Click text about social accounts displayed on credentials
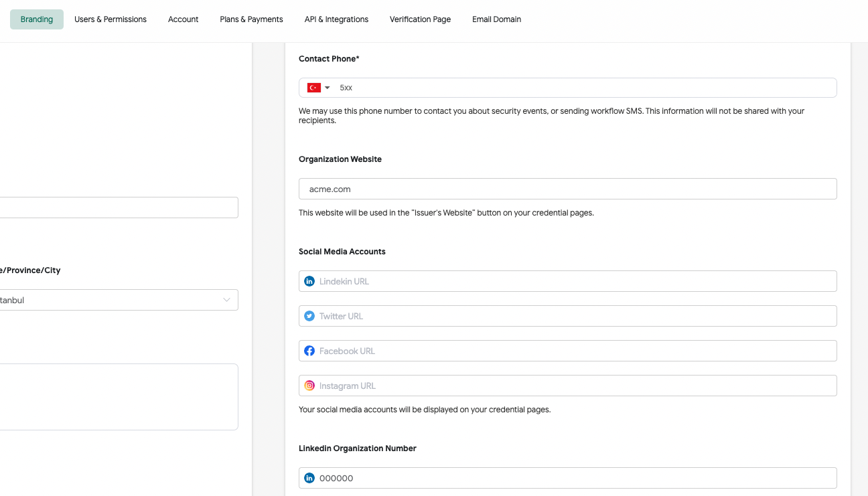868x496 pixels. [425, 410]
